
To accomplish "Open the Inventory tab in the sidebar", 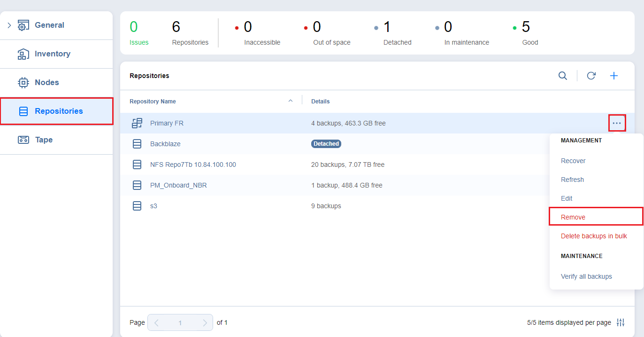I will coord(52,54).
